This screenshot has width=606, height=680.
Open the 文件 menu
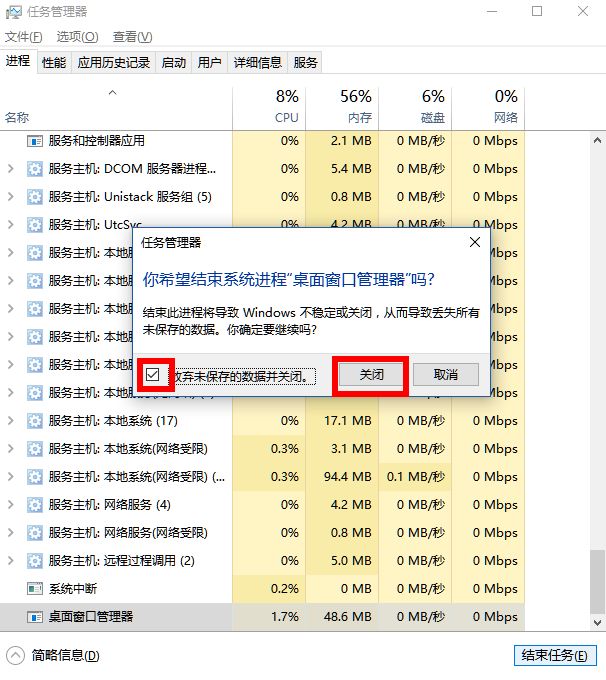pyautogui.click(x=23, y=37)
